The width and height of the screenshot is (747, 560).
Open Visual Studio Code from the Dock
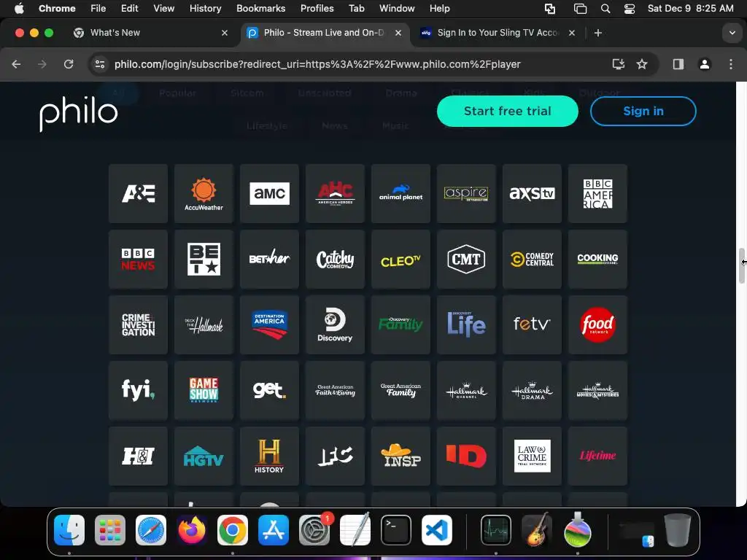pos(436,530)
